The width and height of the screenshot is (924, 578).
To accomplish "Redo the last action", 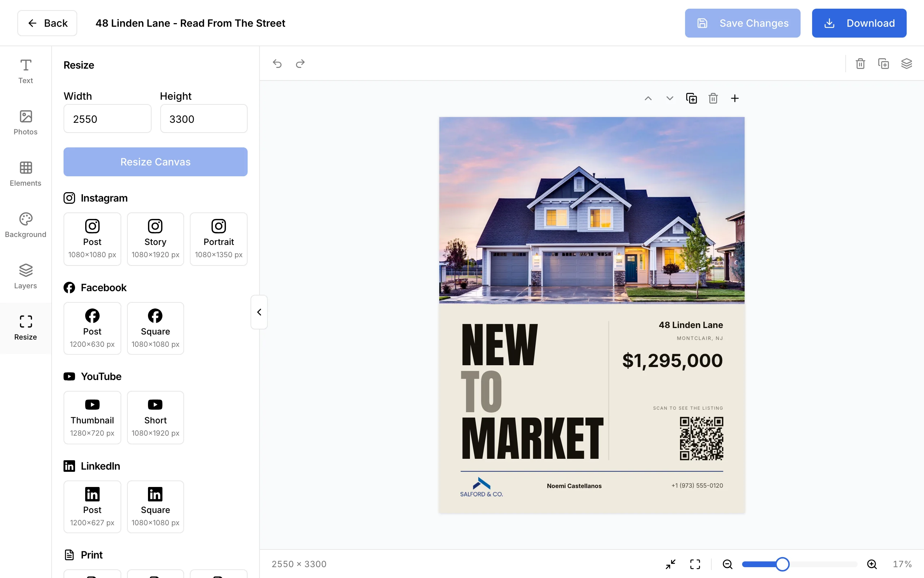I will coord(301,64).
